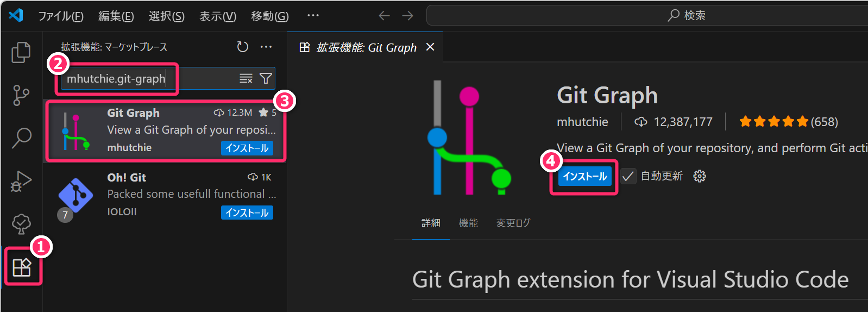Open marketplace panel more actions menu
The width and height of the screenshot is (868, 312).
tap(266, 47)
